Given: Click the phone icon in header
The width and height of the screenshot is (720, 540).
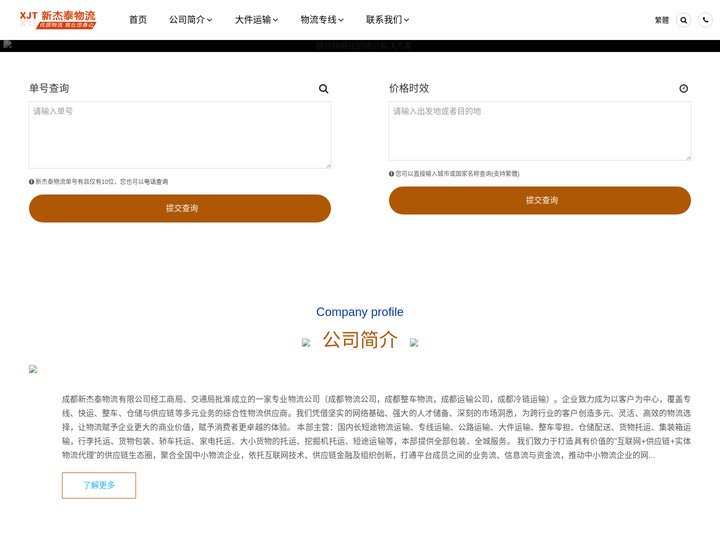Looking at the screenshot, I should coord(705,20).
